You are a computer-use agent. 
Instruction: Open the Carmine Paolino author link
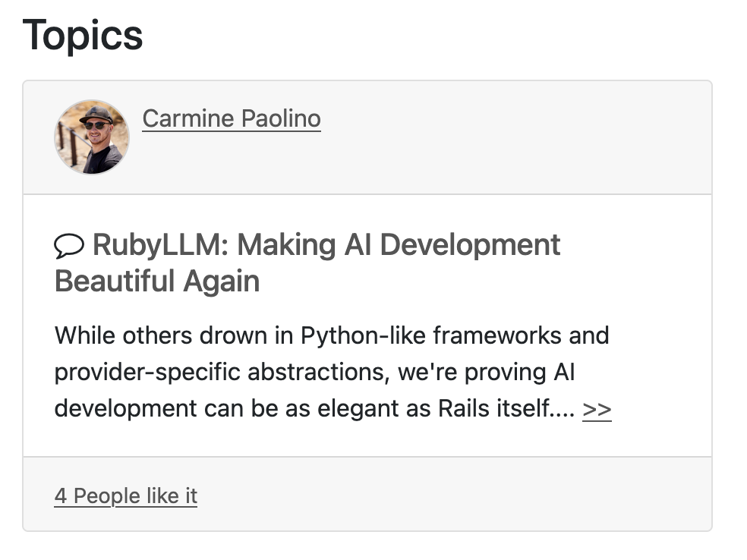(232, 118)
